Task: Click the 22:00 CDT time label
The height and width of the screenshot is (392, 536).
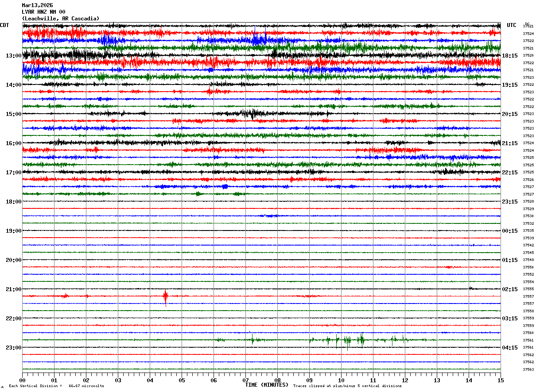Action: click(14, 319)
